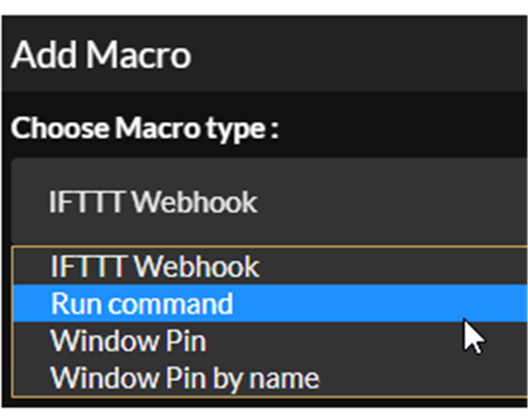This screenshot has height=420, width=528.
Task: Choose the first list entry, IFTTT Webhook
Action: coord(155,266)
